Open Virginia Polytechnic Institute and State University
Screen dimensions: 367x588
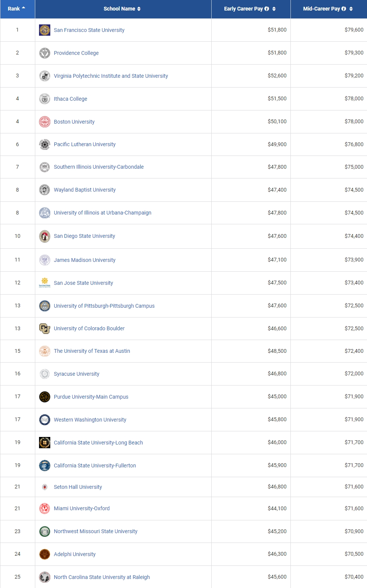click(x=111, y=76)
